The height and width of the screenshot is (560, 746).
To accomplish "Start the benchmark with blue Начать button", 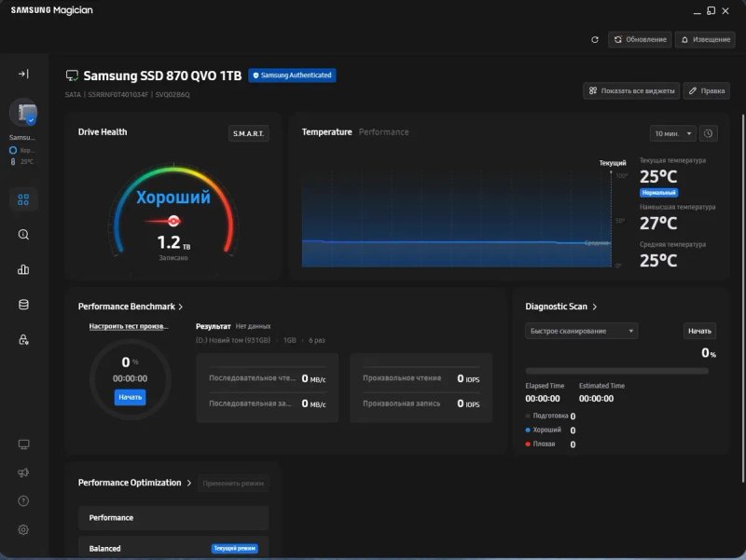I will click(x=130, y=397).
